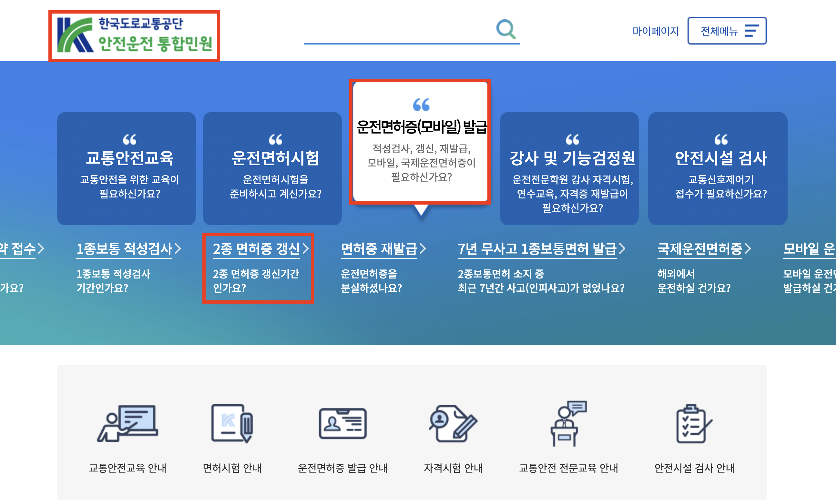Click the 면허시험 안내 exam paper icon
The width and height of the screenshot is (836, 504).
[x=232, y=423]
